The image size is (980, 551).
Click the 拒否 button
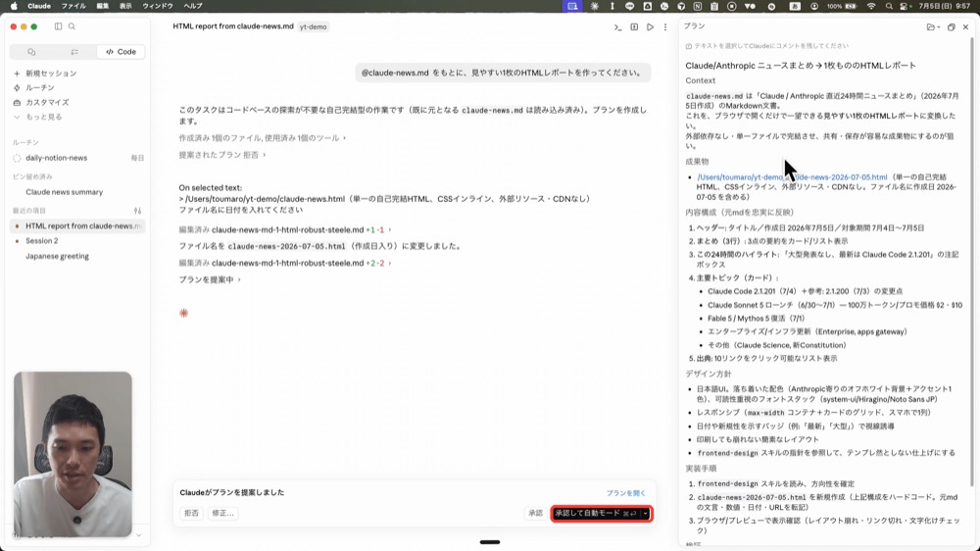pyautogui.click(x=191, y=513)
